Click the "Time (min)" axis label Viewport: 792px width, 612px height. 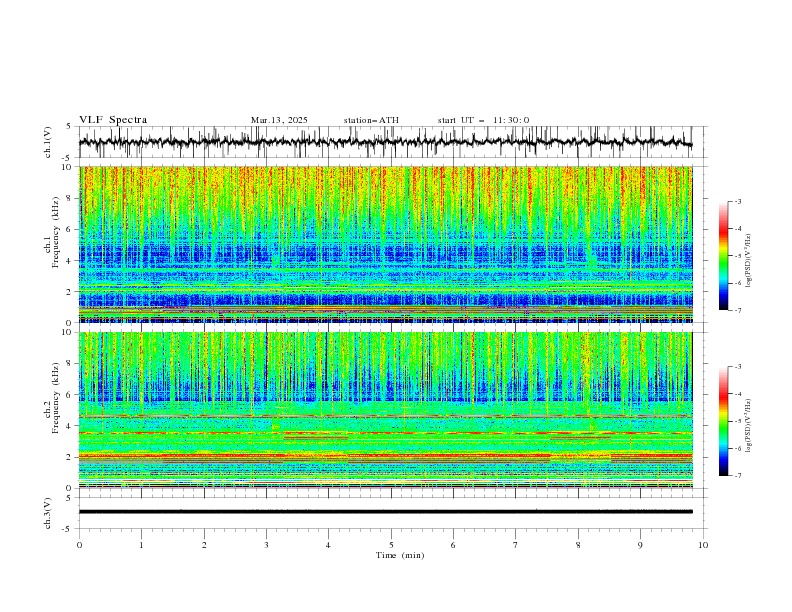click(400, 555)
